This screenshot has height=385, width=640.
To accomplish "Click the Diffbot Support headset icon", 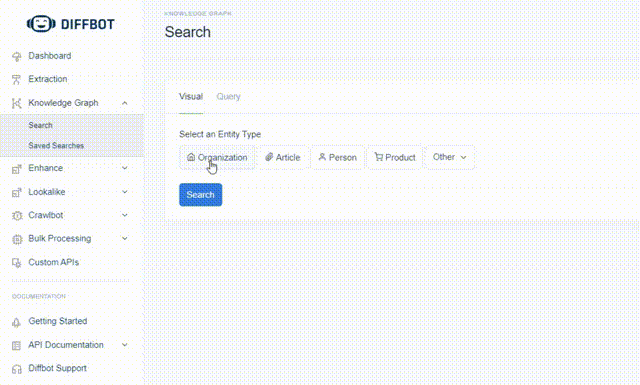I will pos(16,369).
